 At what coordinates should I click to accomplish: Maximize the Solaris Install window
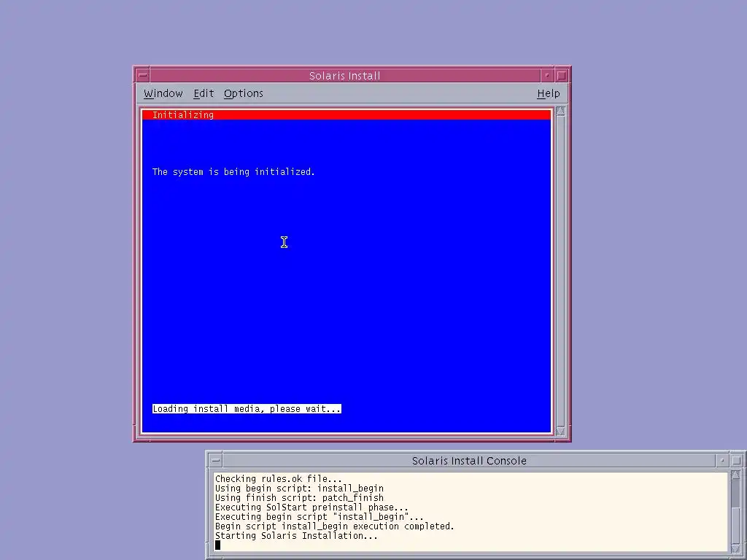(561, 75)
